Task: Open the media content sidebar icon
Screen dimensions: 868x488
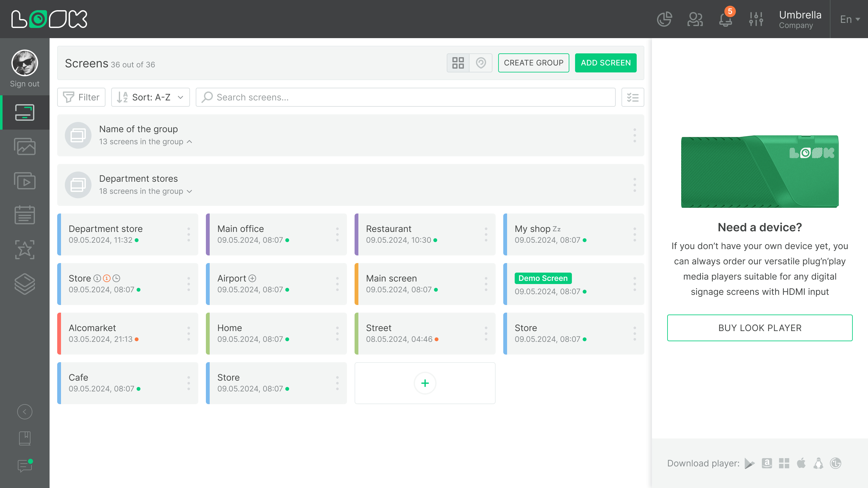Action: click(x=24, y=146)
